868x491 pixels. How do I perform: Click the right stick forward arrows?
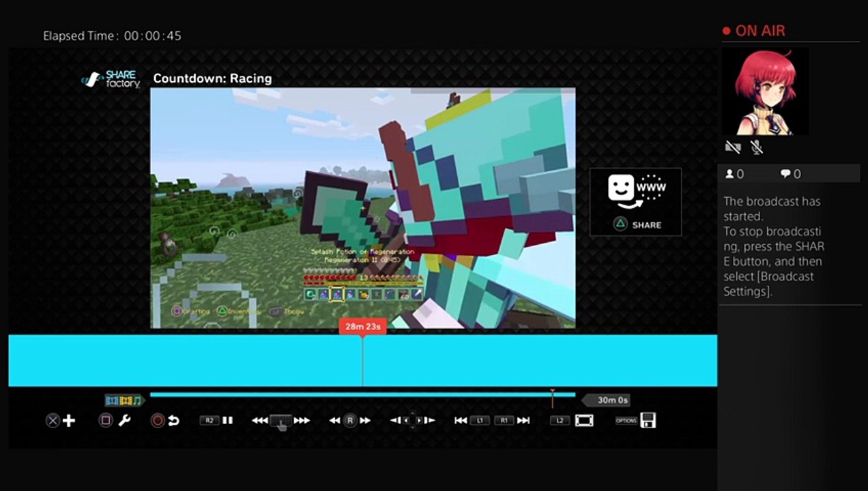coord(365,421)
